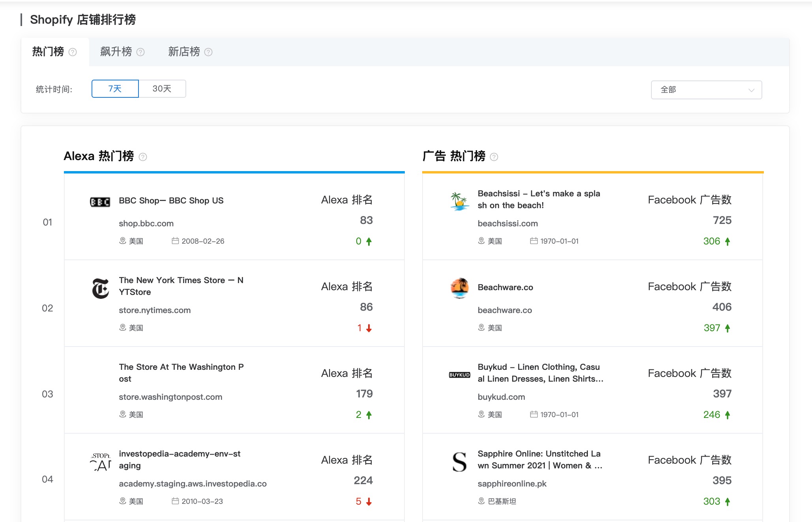Open shop.bbc.com link
This screenshot has height=522, width=812.
coord(146,224)
